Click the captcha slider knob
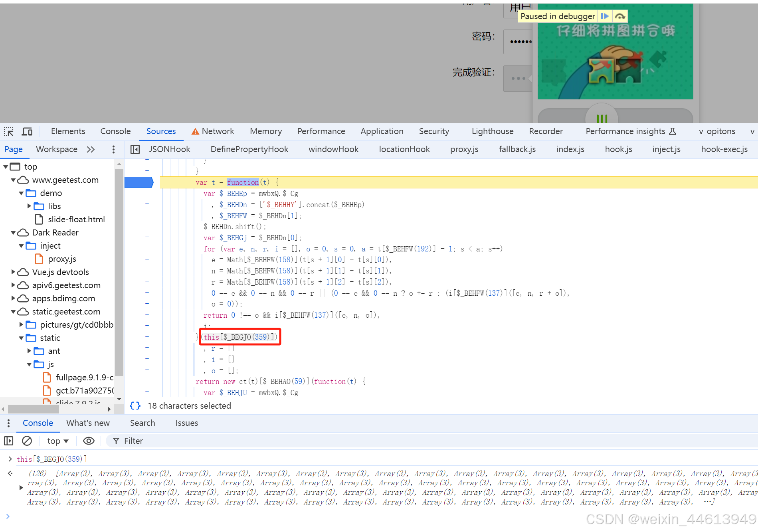758x532 pixels. 602,116
